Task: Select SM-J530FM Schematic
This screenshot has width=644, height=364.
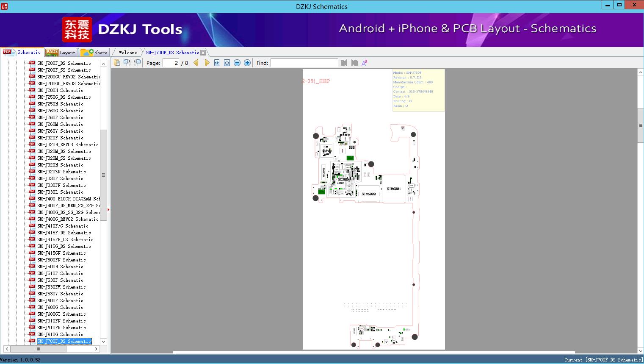Action: click(61, 287)
